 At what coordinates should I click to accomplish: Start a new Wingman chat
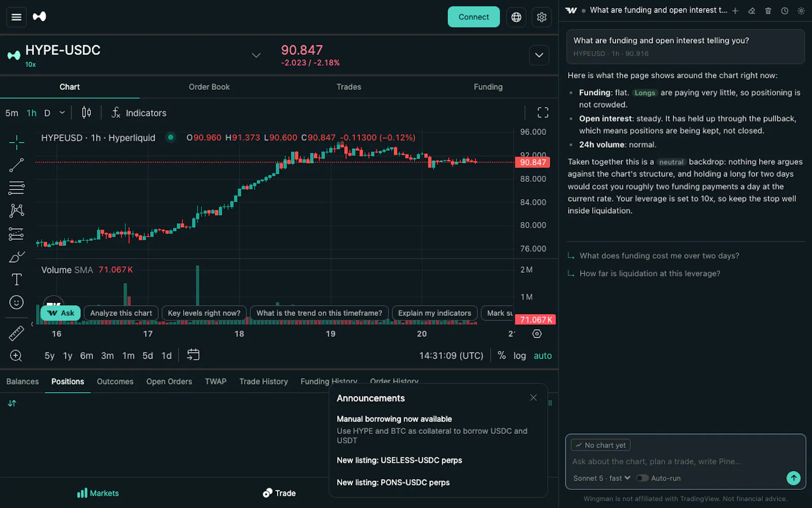[x=735, y=11]
